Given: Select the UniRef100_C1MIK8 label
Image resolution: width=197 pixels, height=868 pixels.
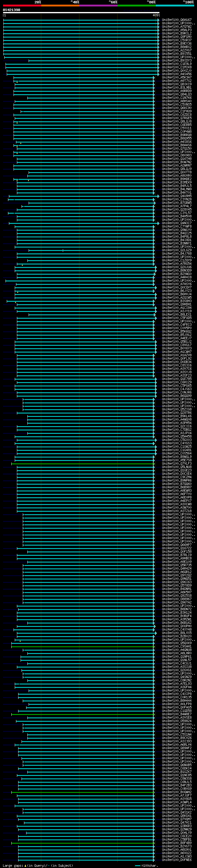Looking at the screenshot, I should pos(177,67).
